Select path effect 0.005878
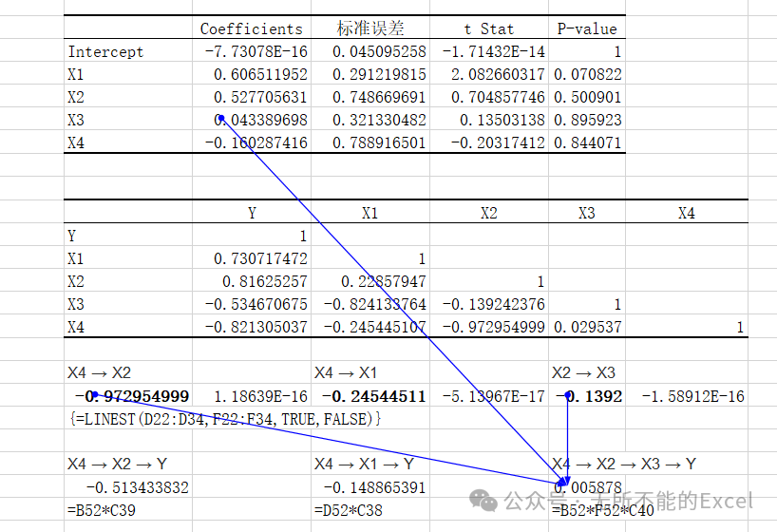Image resolution: width=777 pixels, height=532 pixels. pos(587,487)
